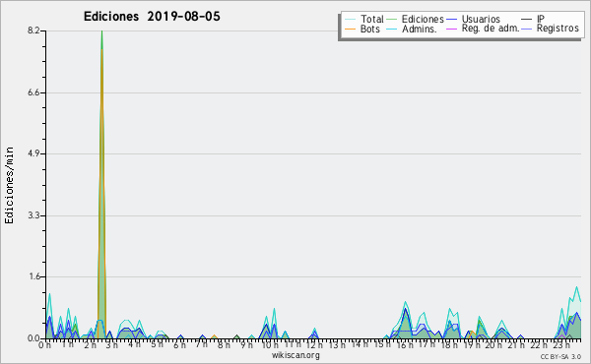
Task: Click the y-axis value 1.6
Action: point(33,277)
